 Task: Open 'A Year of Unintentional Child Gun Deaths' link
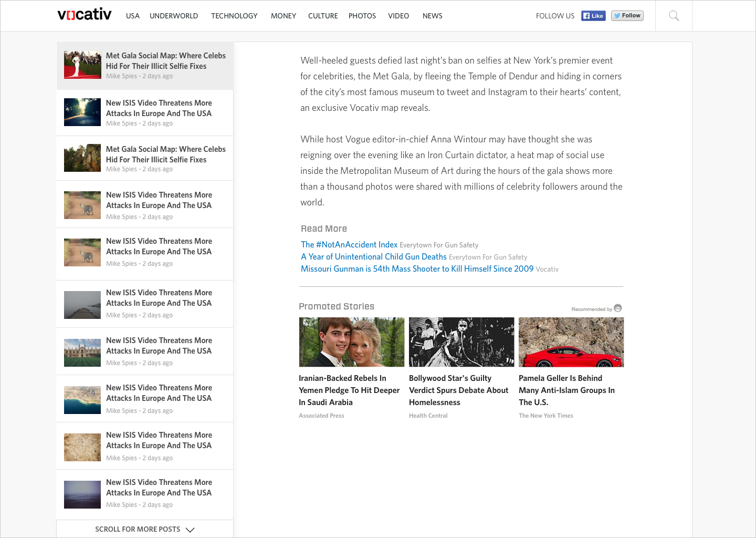pos(374,256)
